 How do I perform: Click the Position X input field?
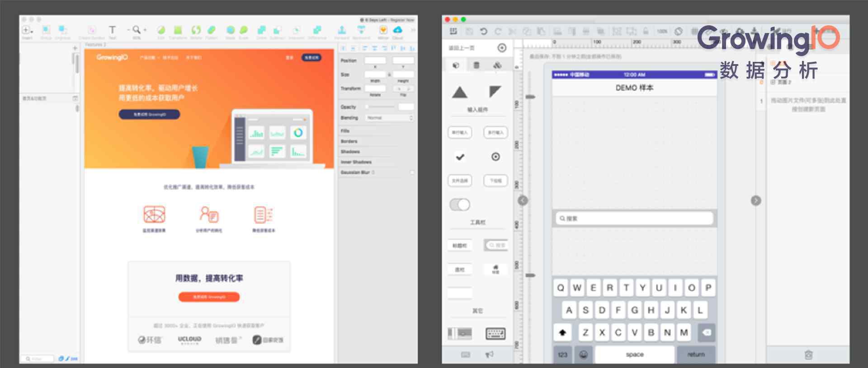[375, 61]
